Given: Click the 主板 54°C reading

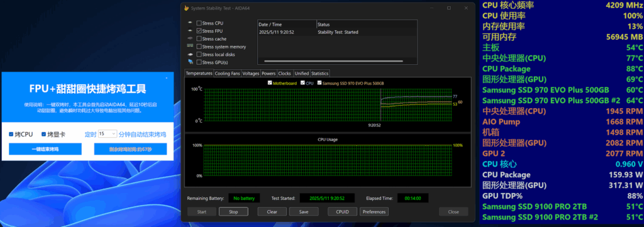Looking at the screenshot, I should [563, 48].
